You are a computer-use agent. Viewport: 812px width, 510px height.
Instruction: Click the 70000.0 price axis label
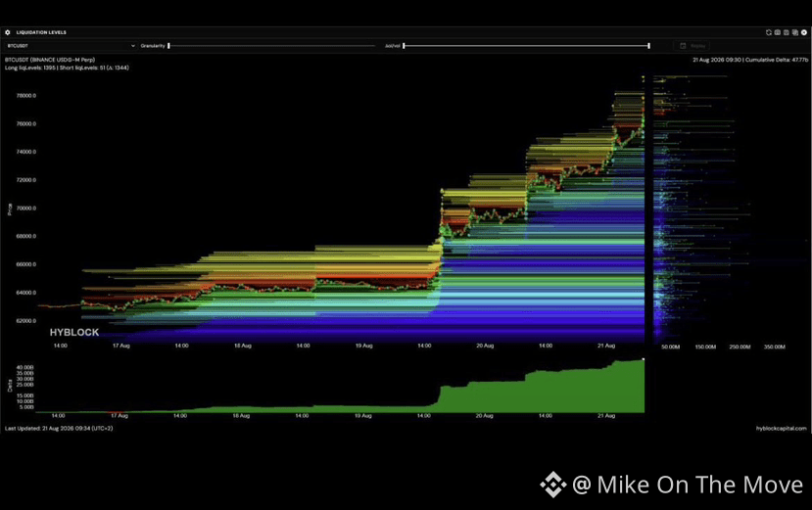coord(26,209)
